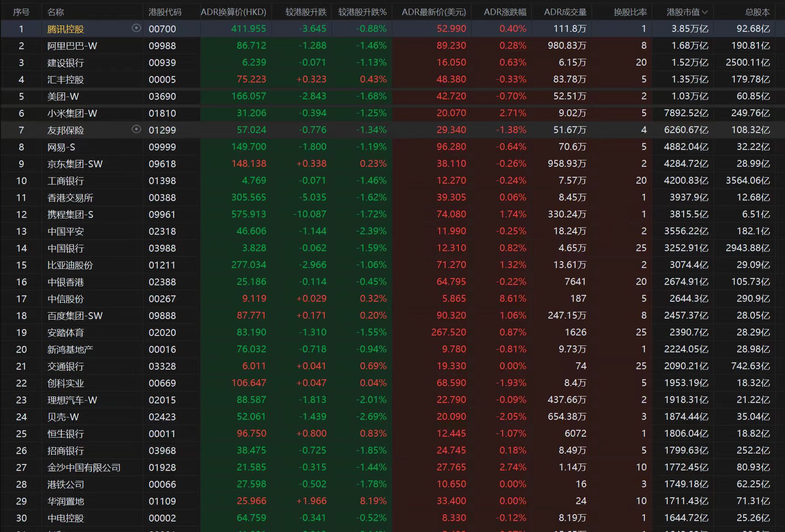785x532 pixels.
Task: Select 携程集团-S stock row
Action: click(x=70, y=215)
